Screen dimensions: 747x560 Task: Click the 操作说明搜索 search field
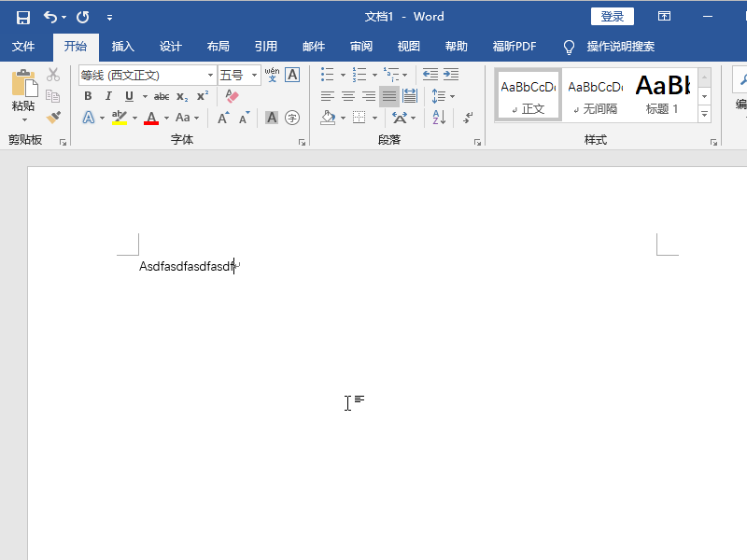[620, 47]
